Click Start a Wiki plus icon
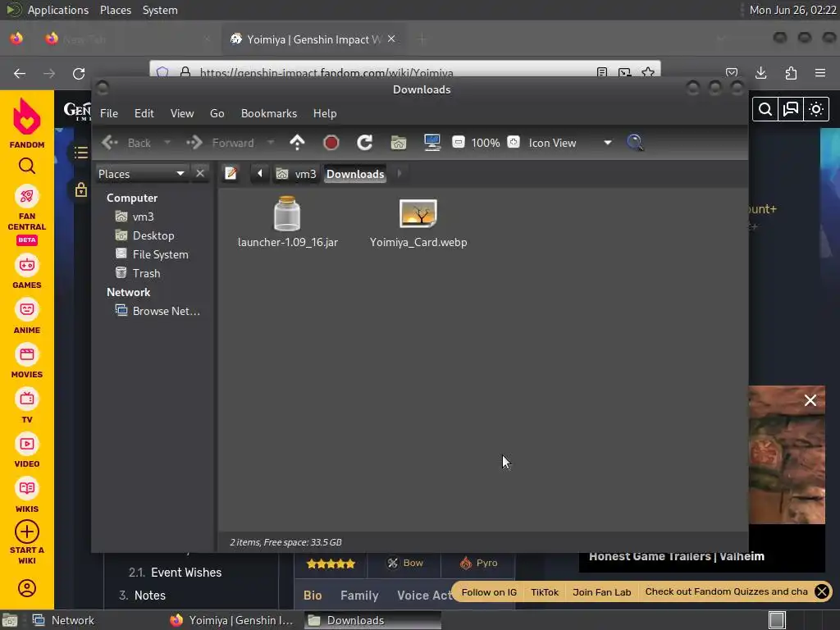 pyautogui.click(x=27, y=532)
